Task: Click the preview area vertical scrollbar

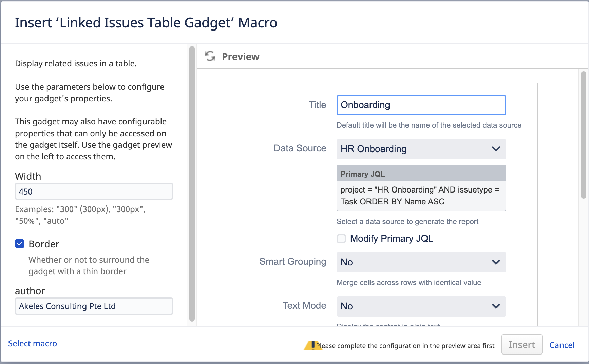Action: (583, 136)
